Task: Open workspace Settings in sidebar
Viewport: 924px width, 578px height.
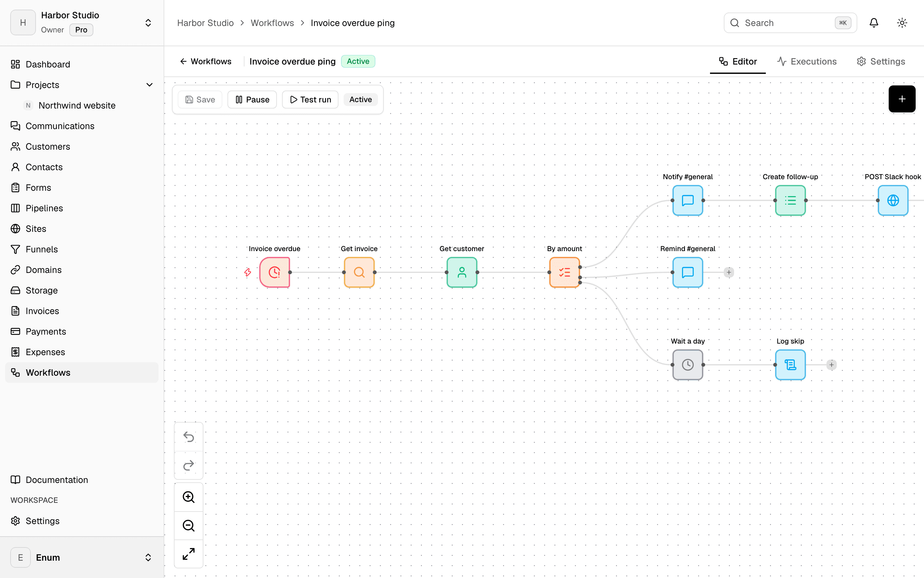Action: 82,521
